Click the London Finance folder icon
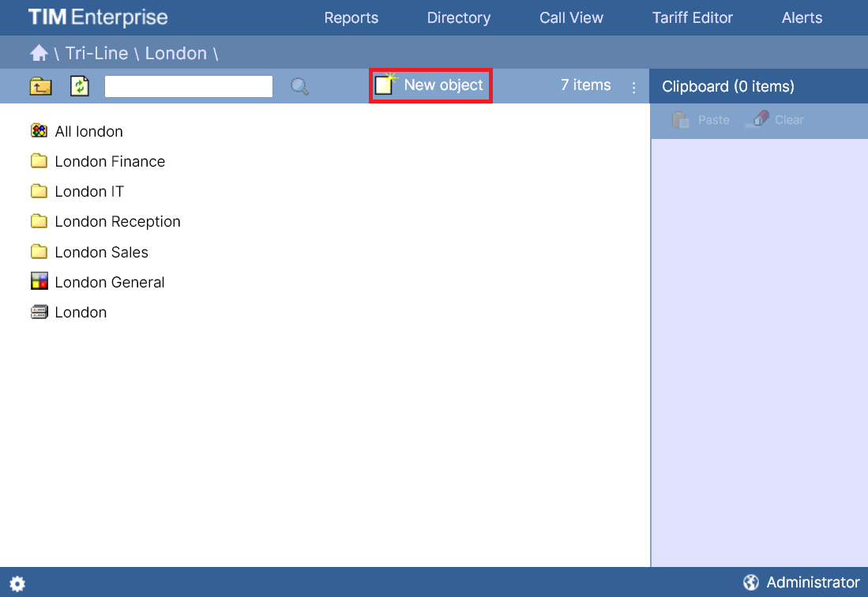The image size is (868, 597). (39, 161)
